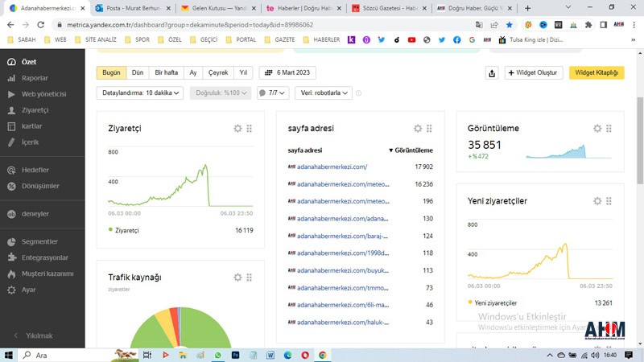The width and height of the screenshot is (644, 362).
Task: Open a new browser tab
Action: click(x=528, y=8)
